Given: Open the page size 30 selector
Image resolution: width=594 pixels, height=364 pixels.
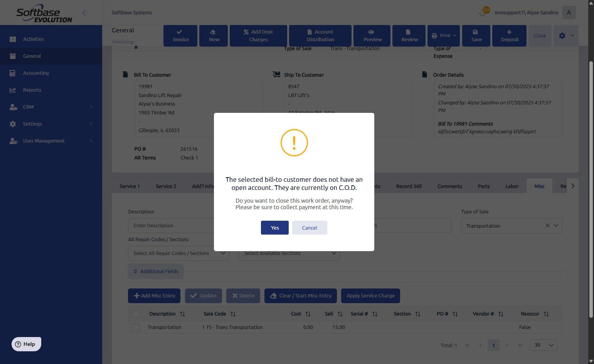Looking at the screenshot, I should click(543, 345).
